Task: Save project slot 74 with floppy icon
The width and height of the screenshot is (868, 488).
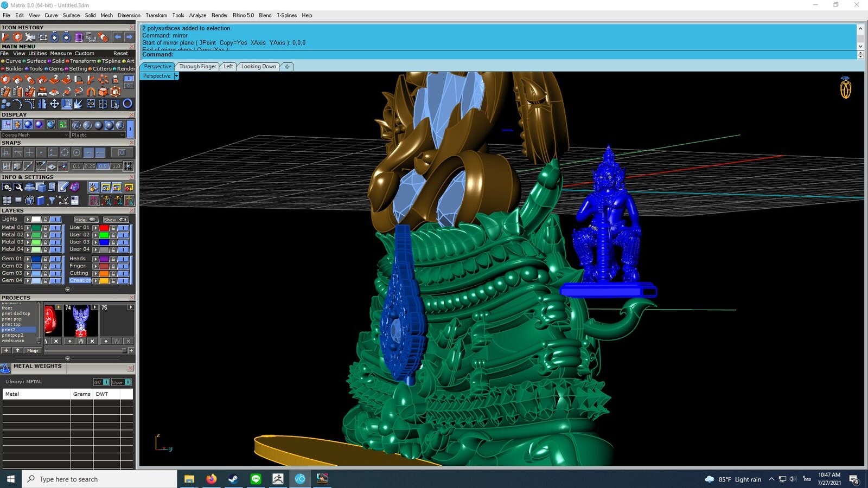Action: [81, 341]
